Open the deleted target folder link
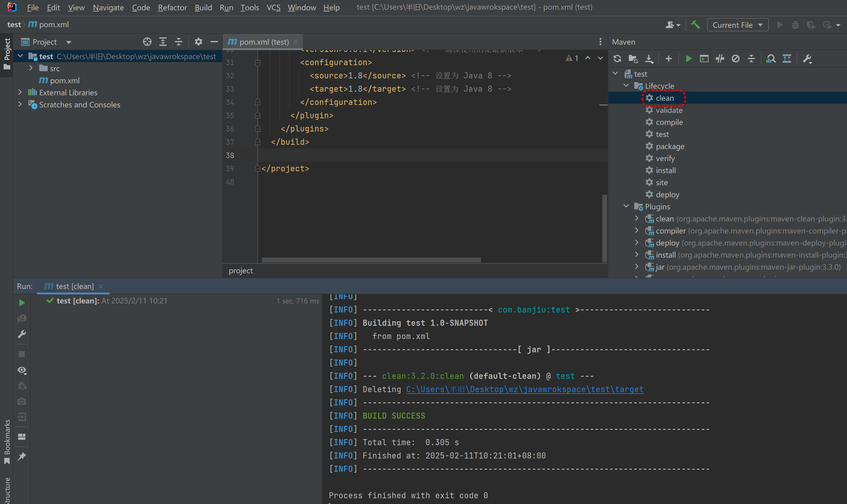847x504 pixels. click(524, 389)
